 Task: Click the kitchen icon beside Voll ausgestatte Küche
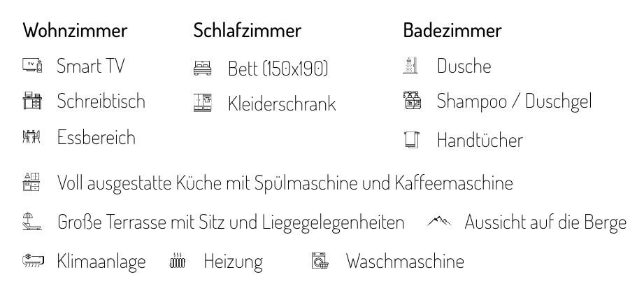pos(32,182)
